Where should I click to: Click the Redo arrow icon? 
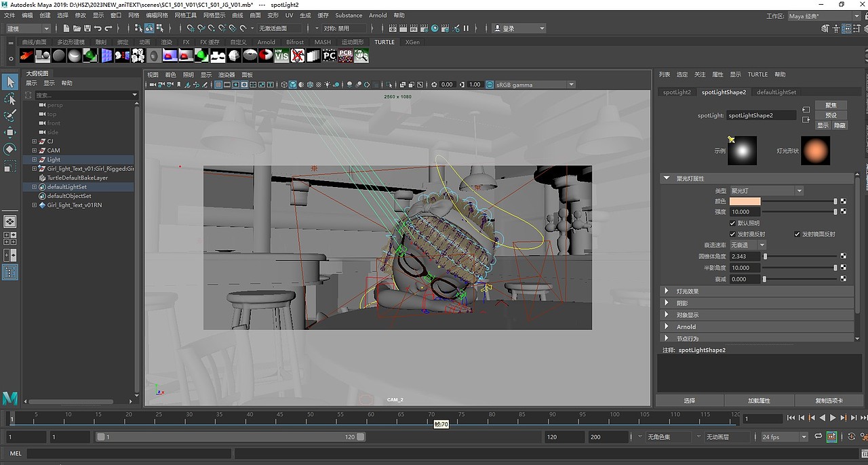tap(109, 28)
